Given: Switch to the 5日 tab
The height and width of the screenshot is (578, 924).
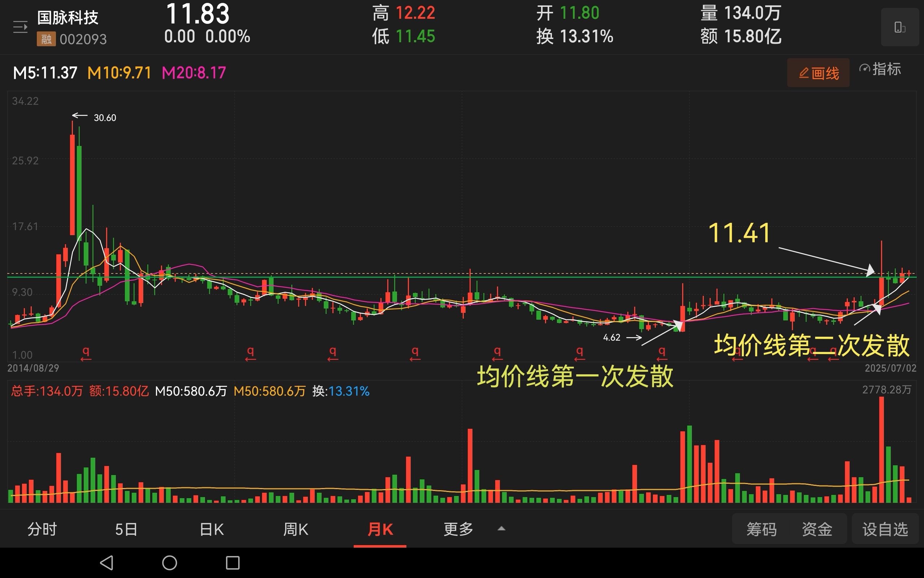Looking at the screenshot, I should coord(126,530).
